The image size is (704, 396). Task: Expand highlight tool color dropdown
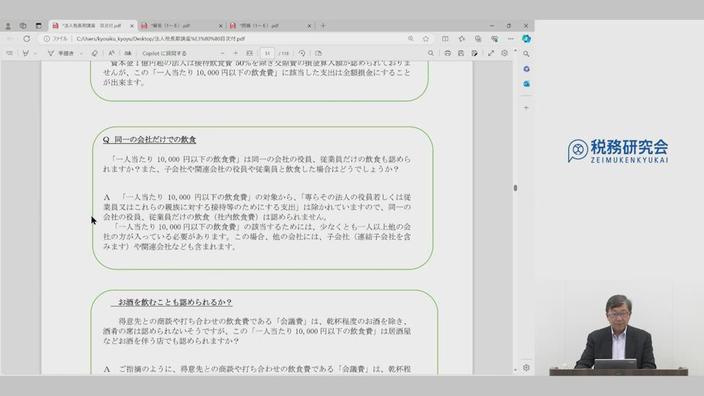click(35, 53)
